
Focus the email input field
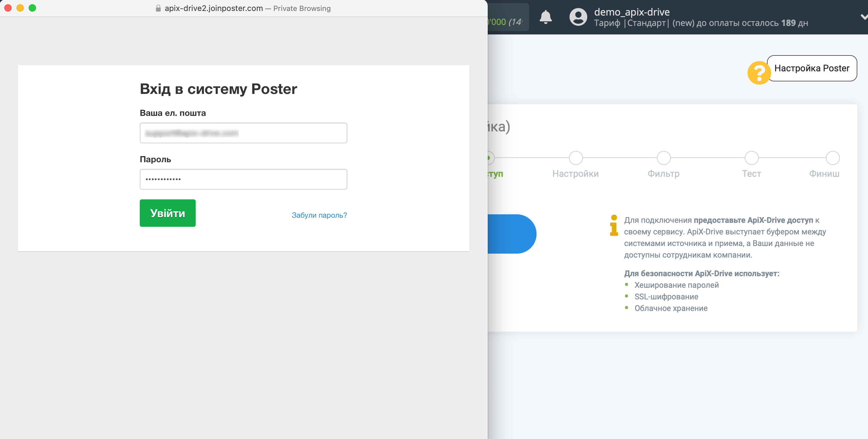(243, 133)
